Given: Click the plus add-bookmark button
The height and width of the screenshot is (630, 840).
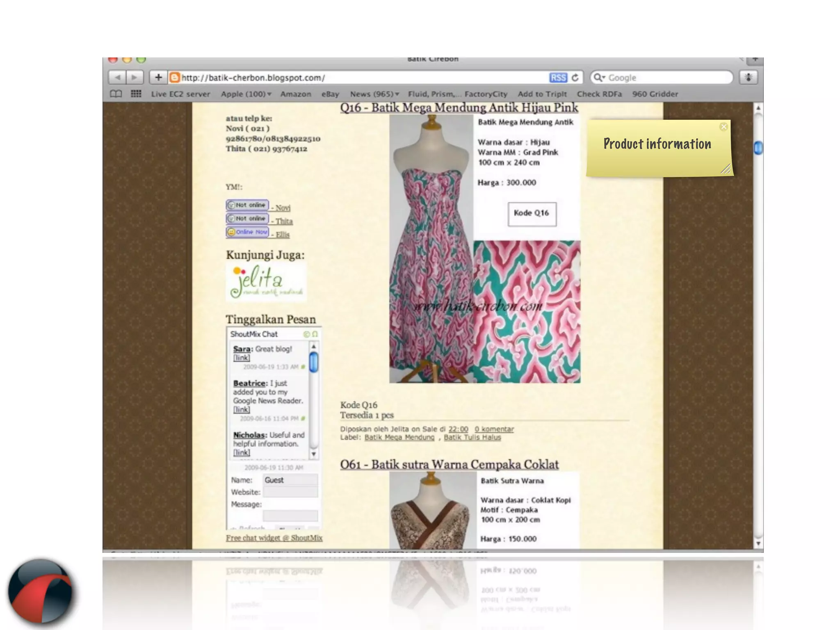Looking at the screenshot, I should 158,77.
